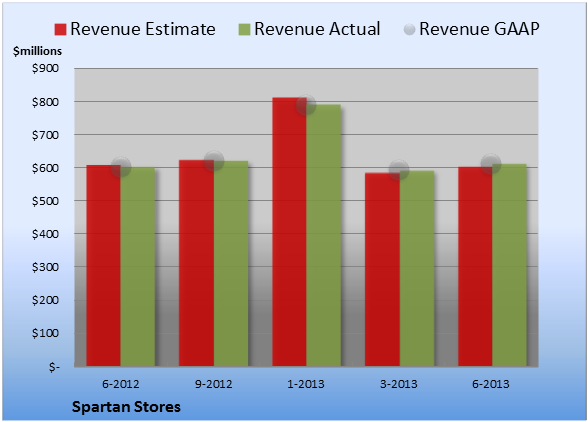
Task: Click the GAAP marker above 1-2013
Action: (x=306, y=105)
